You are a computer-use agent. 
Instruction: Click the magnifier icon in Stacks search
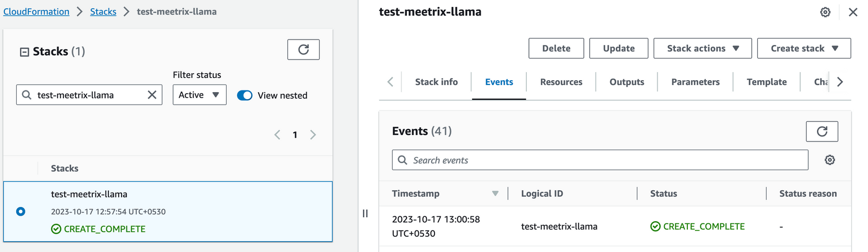(27, 95)
